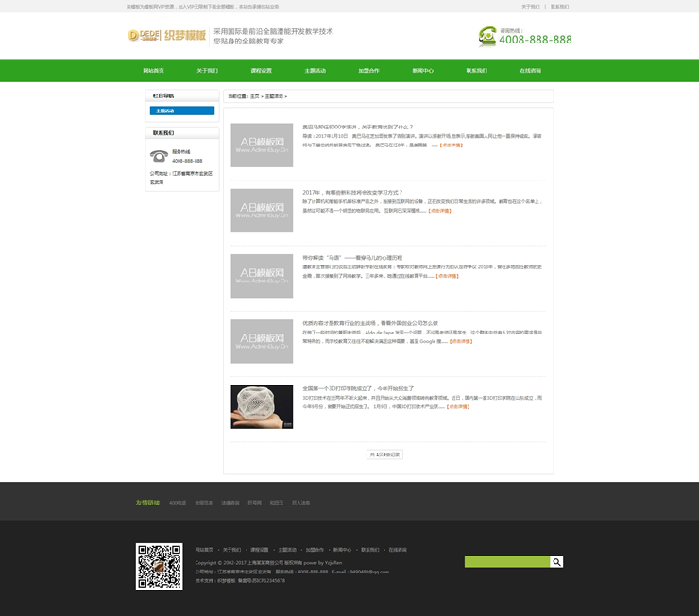
Task: Click the green footer search input field
Action: (506, 562)
